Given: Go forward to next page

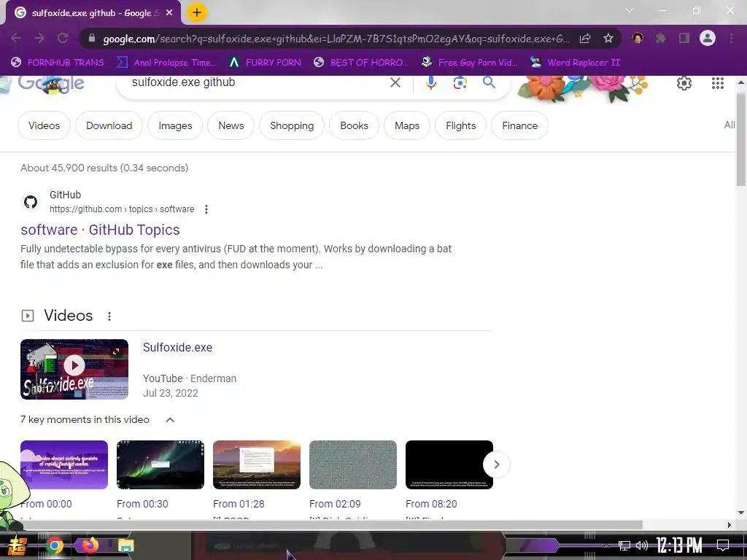Looking at the screenshot, I should click(x=39, y=39).
